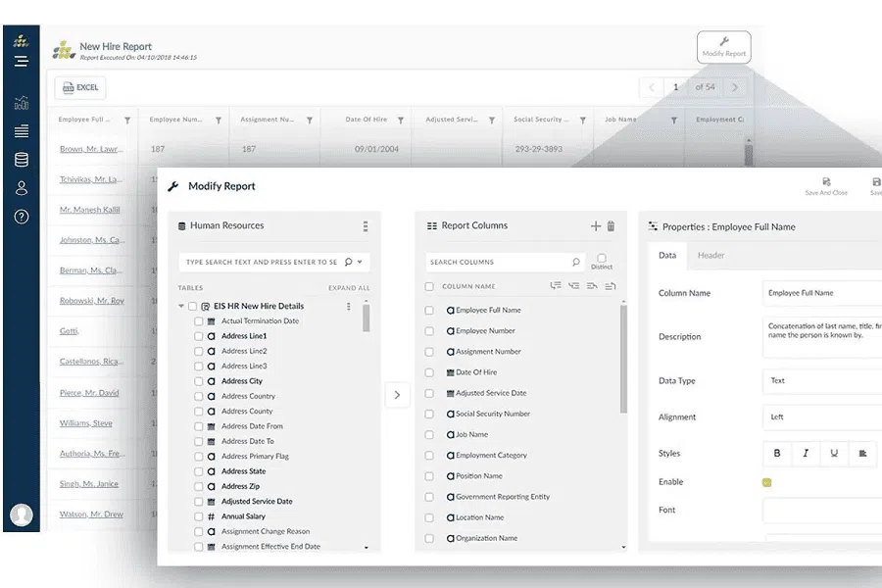
Task: Click the user profile sidebar icon
Action: coord(22,188)
